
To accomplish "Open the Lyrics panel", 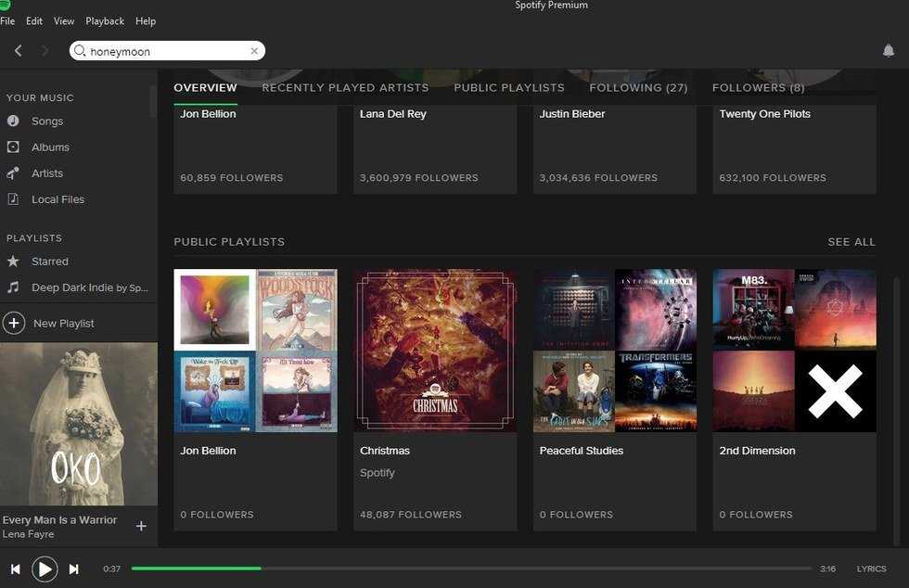I will 870,569.
